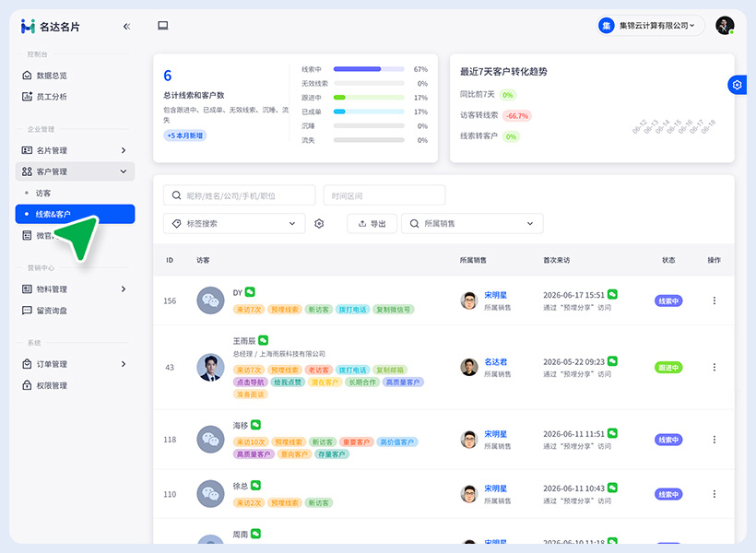756x553 pixels.
Task: Click the DY visitor avatar
Action: (x=211, y=300)
